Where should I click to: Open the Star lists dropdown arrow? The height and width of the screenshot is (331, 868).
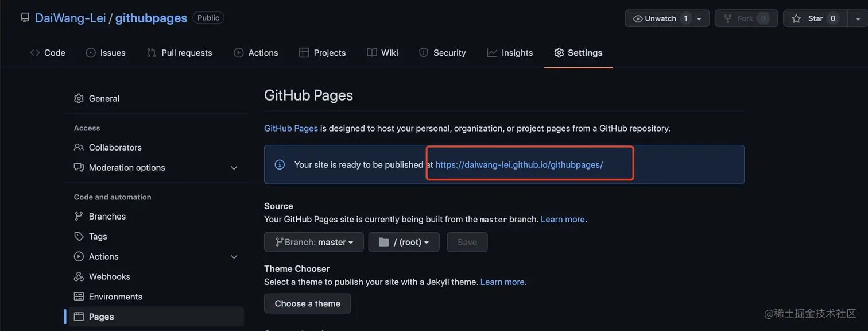(x=858, y=18)
